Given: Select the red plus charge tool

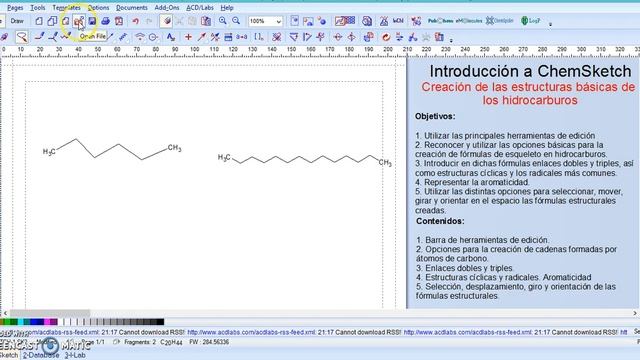Looking at the screenshot, I should tap(188, 37).
